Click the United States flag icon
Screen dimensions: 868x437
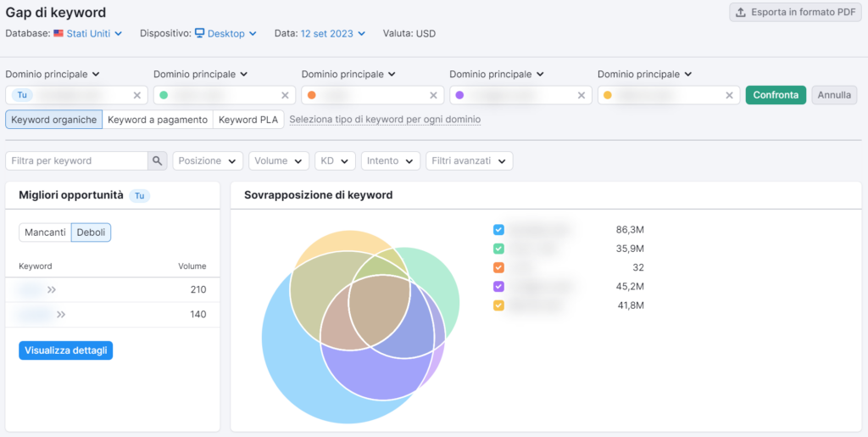(58, 33)
